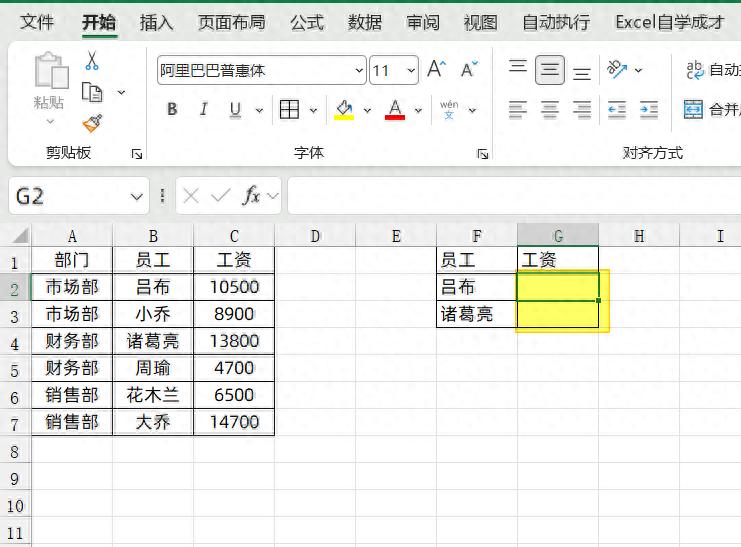Click the formula cancel X icon

[x=191, y=196]
